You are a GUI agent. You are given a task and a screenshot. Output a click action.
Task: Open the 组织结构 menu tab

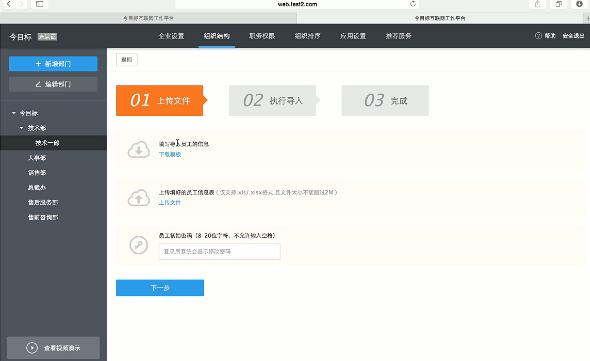(217, 36)
